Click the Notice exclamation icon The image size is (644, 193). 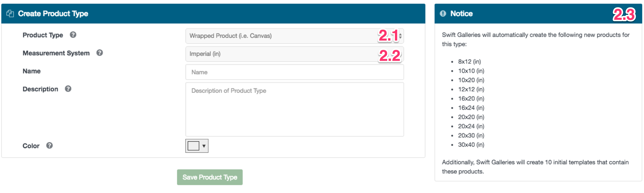[x=443, y=13]
